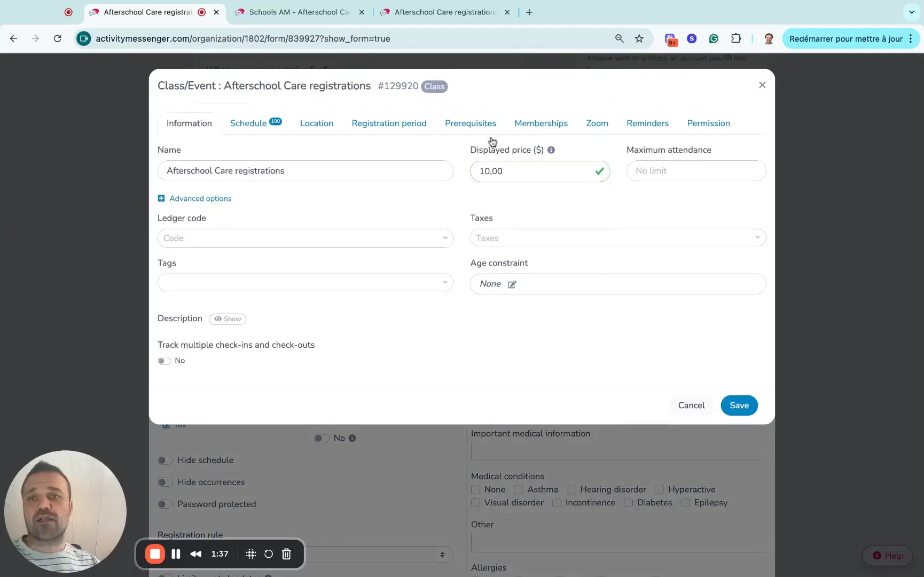This screenshot has width=924, height=577.
Task: Open the browser extensions puzzle icon
Action: [736, 38]
